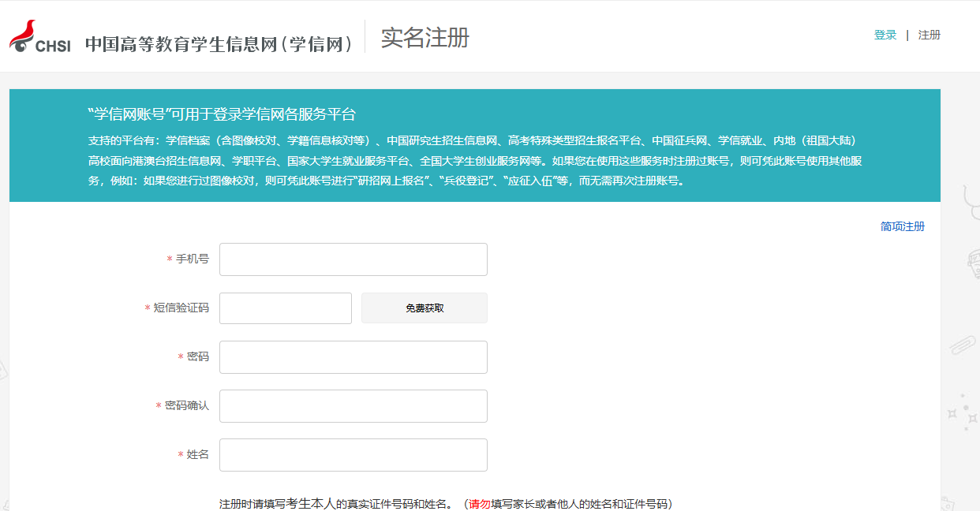Screen dimensions: 980x511
Task: Select the 密码 password field
Action: [x=353, y=357]
